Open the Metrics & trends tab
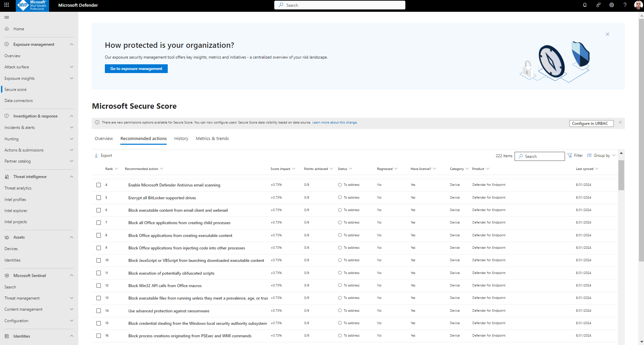Viewport: 644px width, 345px height. click(212, 138)
